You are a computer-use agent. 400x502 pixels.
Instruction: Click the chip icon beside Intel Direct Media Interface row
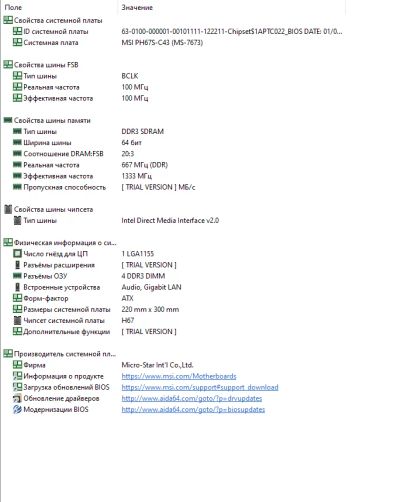pyautogui.click(x=17, y=220)
